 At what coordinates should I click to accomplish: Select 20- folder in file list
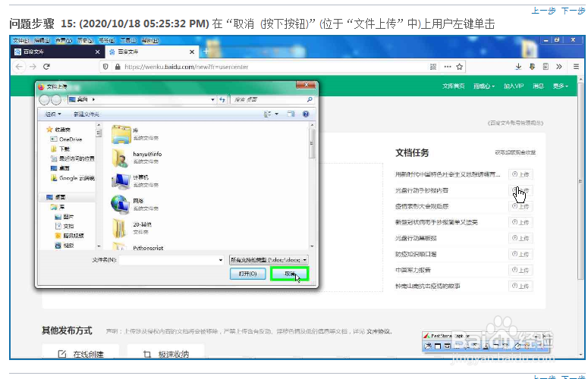click(x=132, y=228)
